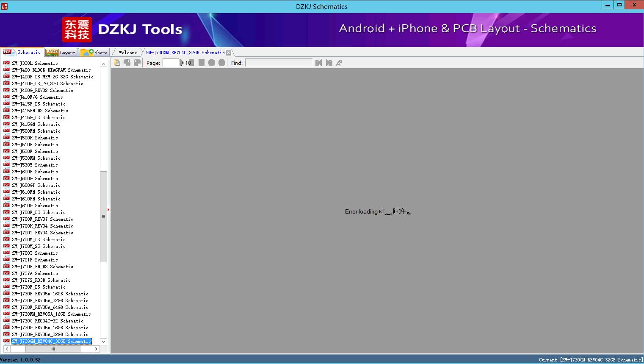Click the vertical scrollbar thumb of the file list
Image resolution: width=644 pixels, height=364 pixels.
(x=103, y=217)
